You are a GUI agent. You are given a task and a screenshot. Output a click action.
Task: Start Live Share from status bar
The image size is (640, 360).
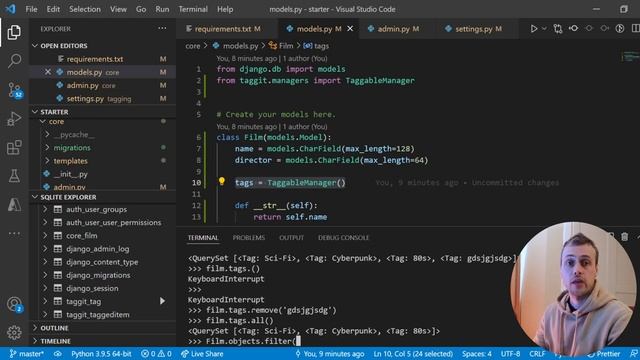202,354
